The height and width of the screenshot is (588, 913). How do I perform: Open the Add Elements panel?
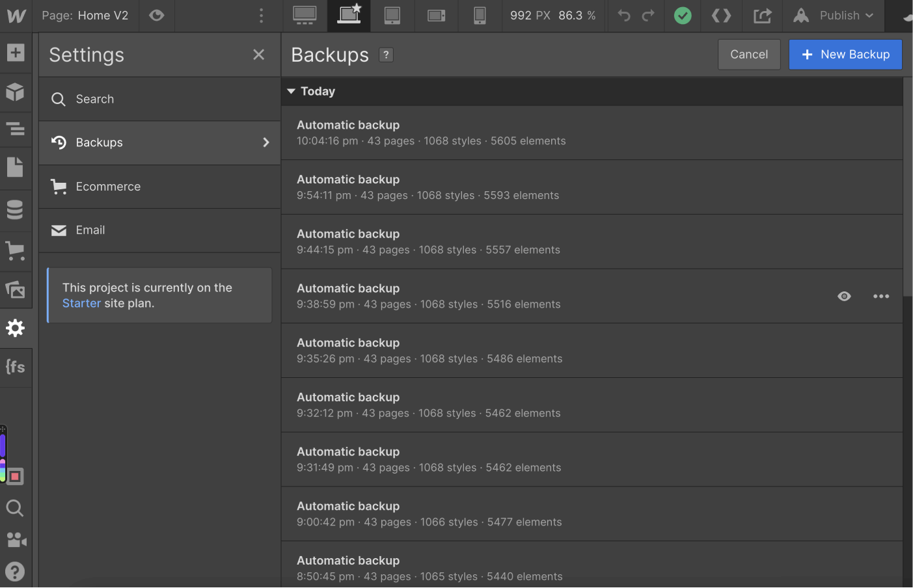[x=16, y=53]
